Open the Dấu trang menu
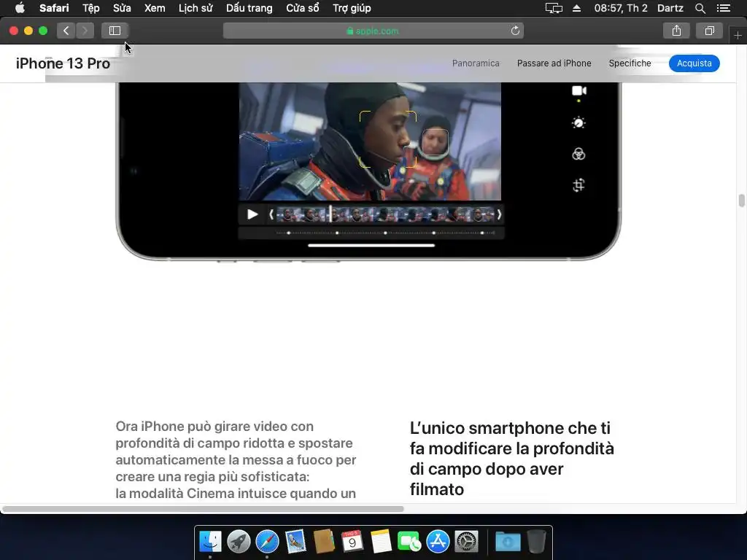This screenshot has width=747, height=560. 249,8
